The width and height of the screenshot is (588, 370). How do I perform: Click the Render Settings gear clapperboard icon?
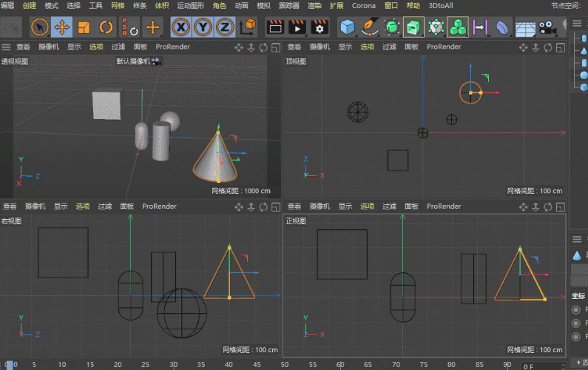coord(320,28)
